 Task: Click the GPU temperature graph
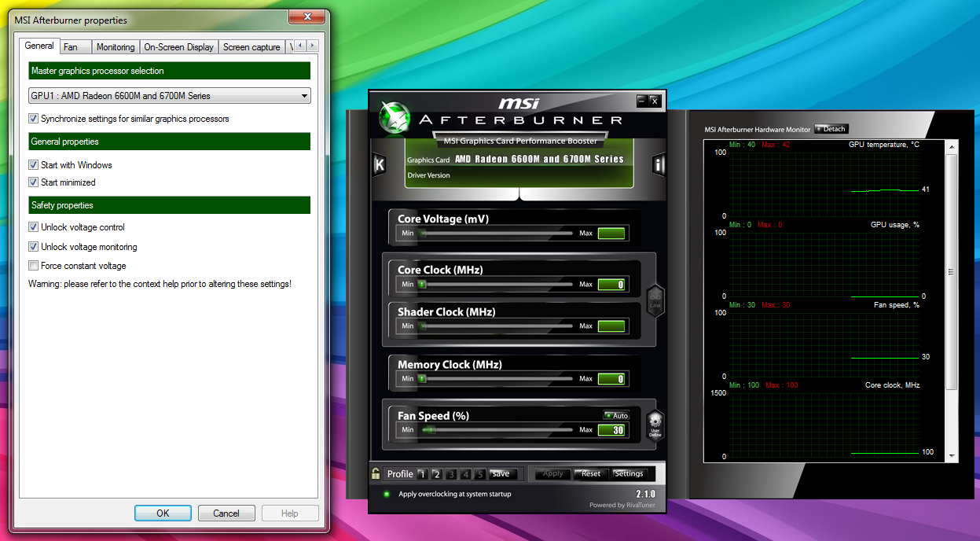point(824,184)
